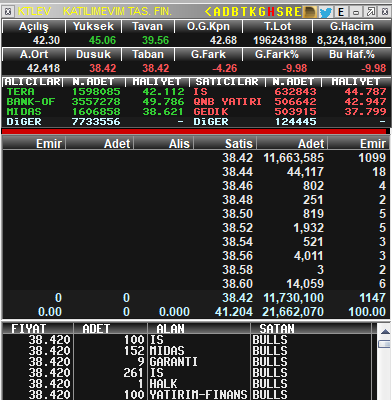Click the Tavan header
Viewport: 392px width, 400px height.
click(x=148, y=26)
